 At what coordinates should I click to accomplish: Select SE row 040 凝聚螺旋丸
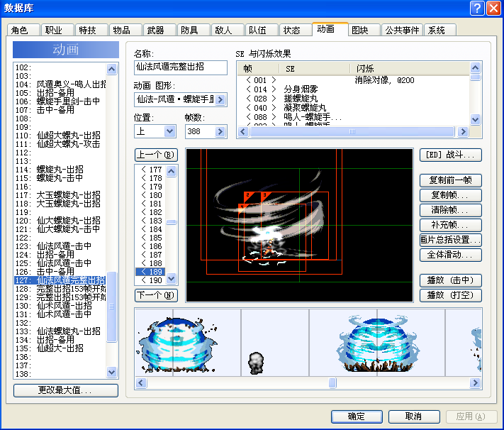pyautogui.click(x=353, y=108)
